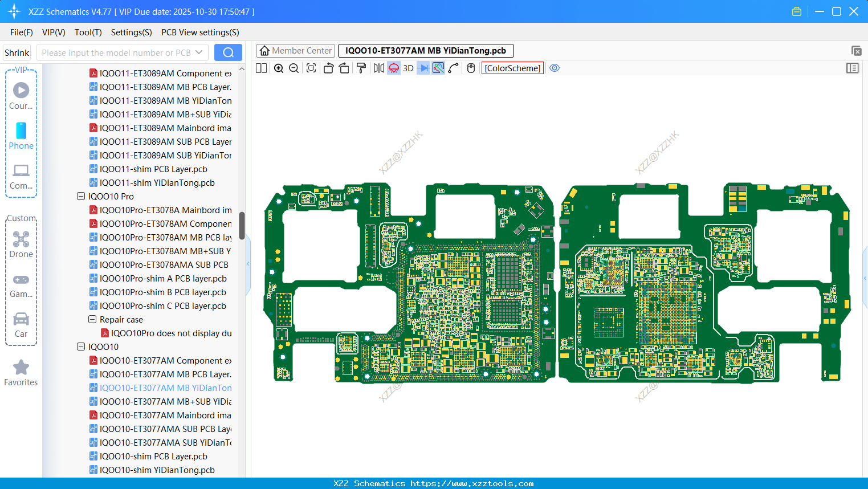Rotate the board counterclockwise
Viewport: 868px width, 489px height.
328,68
